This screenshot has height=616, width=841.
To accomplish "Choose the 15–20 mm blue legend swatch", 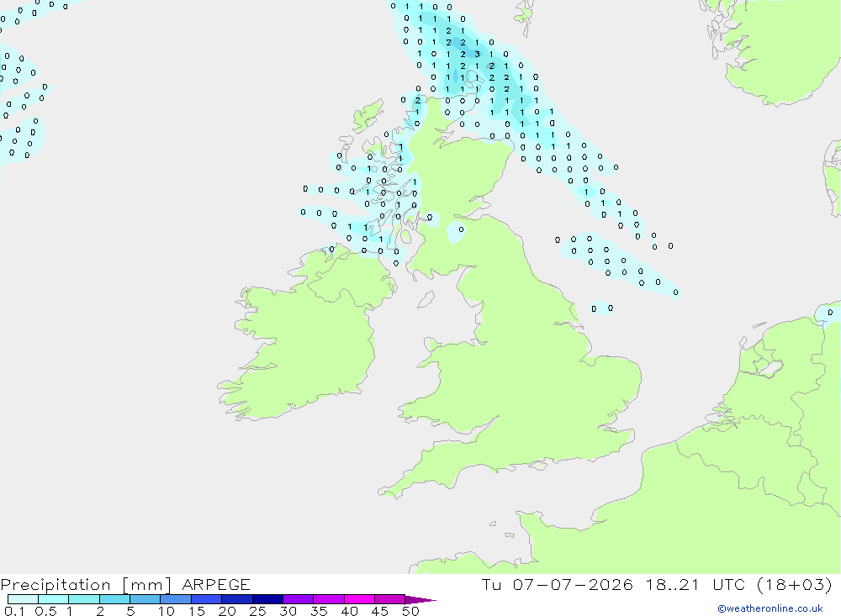I will (207, 599).
